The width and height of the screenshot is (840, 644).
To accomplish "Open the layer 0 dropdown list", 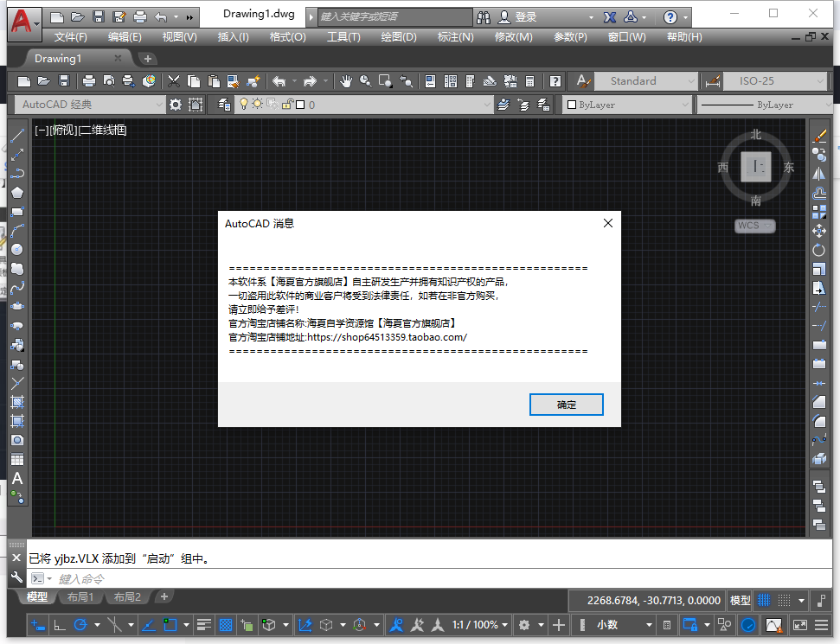I will 363,105.
